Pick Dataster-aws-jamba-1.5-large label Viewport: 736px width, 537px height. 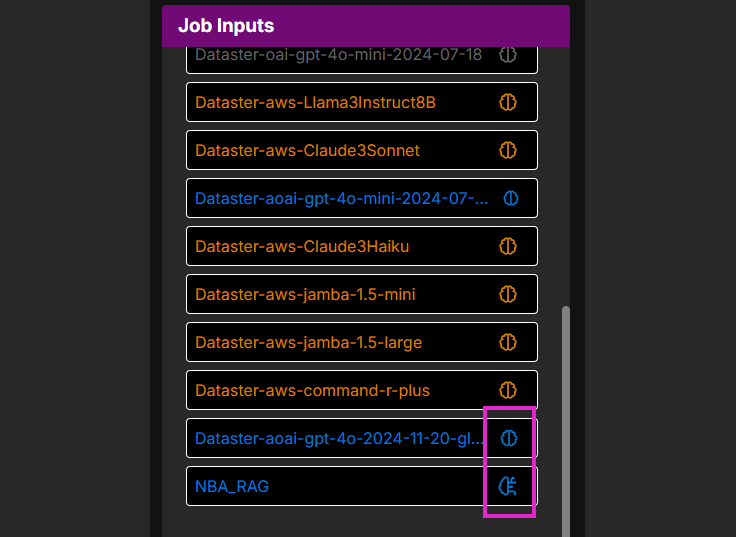tap(308, 343)
